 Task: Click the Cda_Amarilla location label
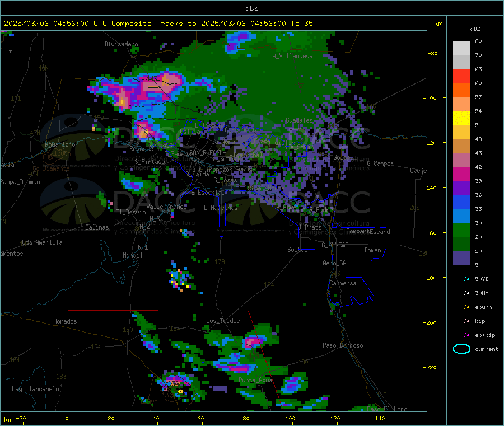[42, 242]
